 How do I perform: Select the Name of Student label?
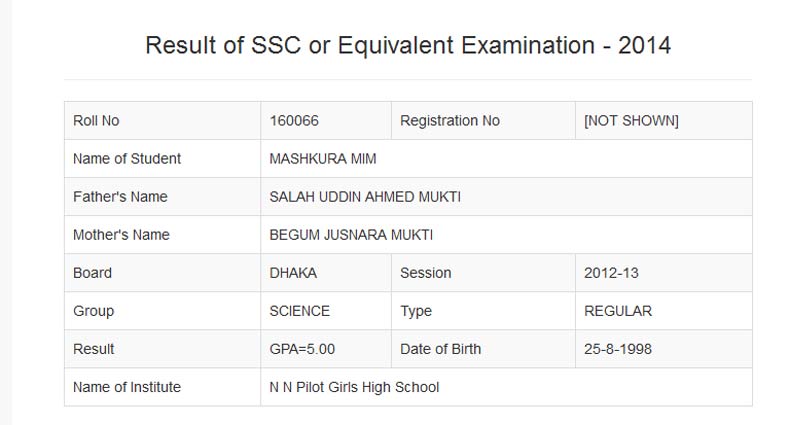click(127, 159)
